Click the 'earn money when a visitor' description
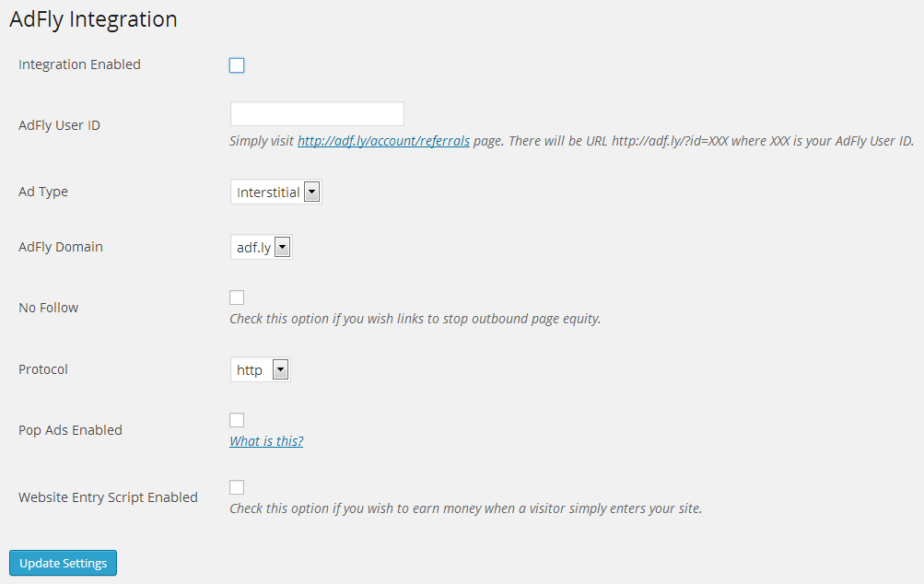This screenshot has height=584, width=924. 465,508
